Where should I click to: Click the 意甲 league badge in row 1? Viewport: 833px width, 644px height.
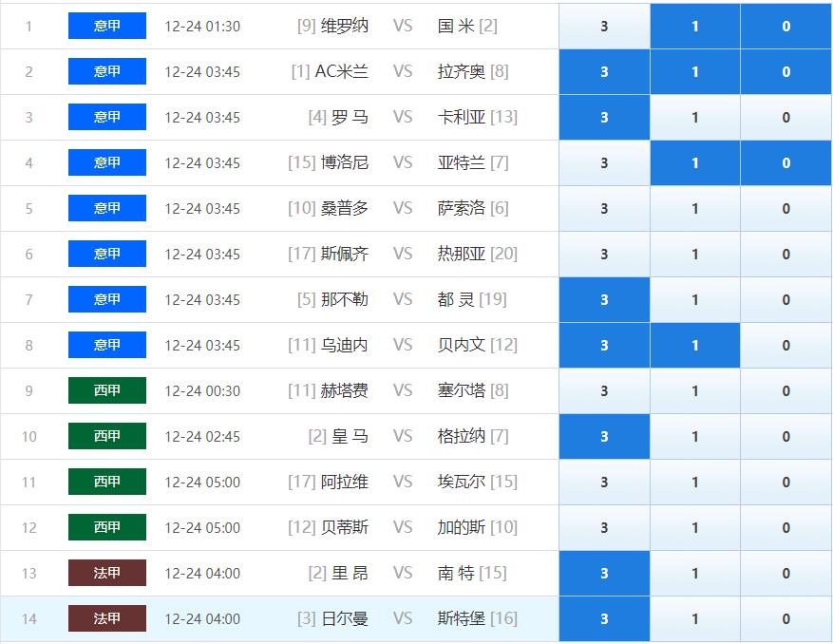pyautogui.click(x=107, y=26)
